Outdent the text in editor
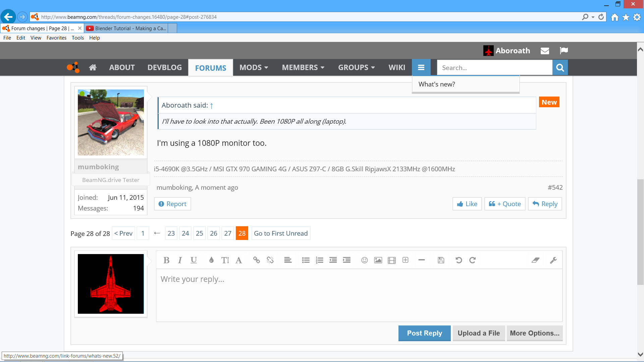The image size is (644, 362). pos(333,260)
